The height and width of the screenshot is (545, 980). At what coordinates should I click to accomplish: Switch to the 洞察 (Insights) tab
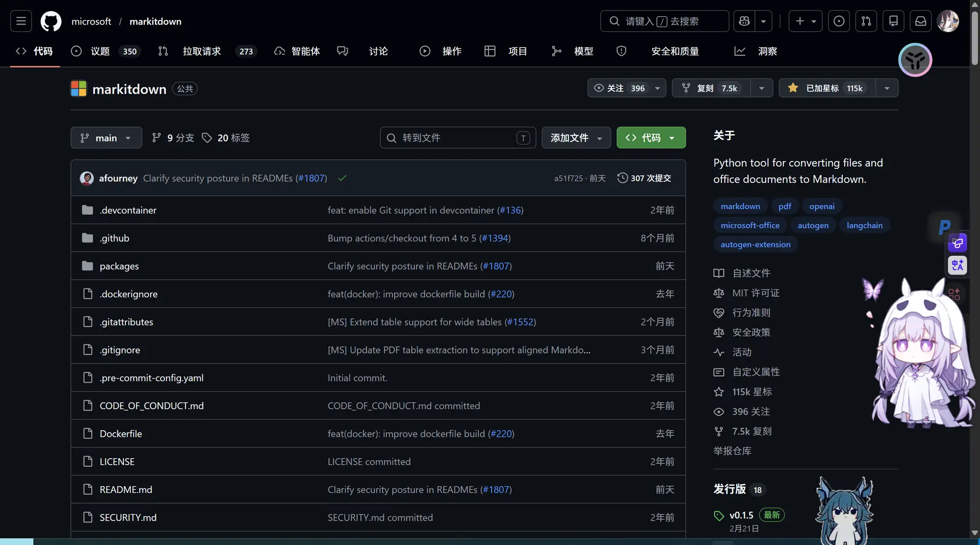(755, 51)
